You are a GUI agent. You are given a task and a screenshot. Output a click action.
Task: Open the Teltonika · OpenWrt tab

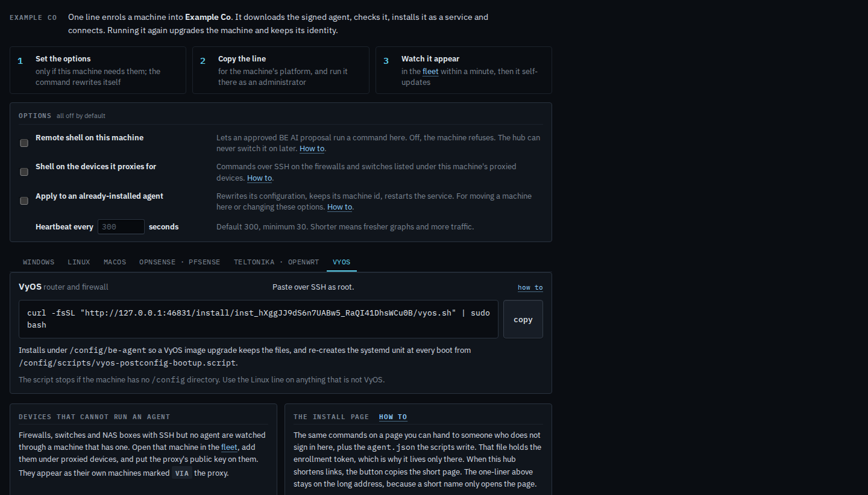click(277, 262)
